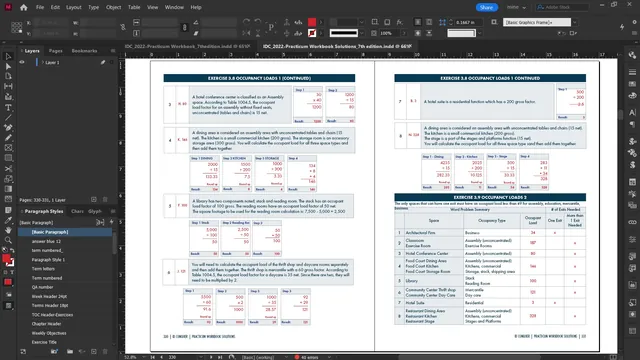Open the Layout menu
Screen dimensions: 640x360
click(x=73, y=7)
